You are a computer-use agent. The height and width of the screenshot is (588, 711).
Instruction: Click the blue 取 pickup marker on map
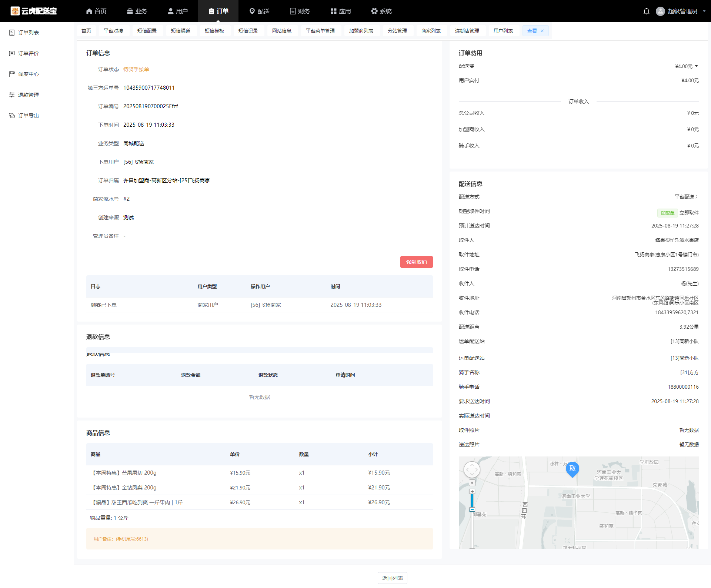(x=572, y=469)
